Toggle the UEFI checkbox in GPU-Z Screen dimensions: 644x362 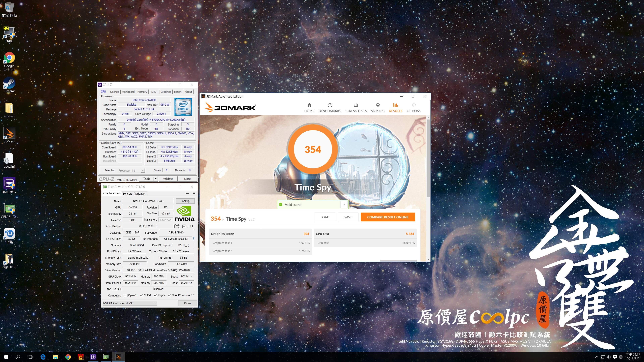(x=184, y=226)
